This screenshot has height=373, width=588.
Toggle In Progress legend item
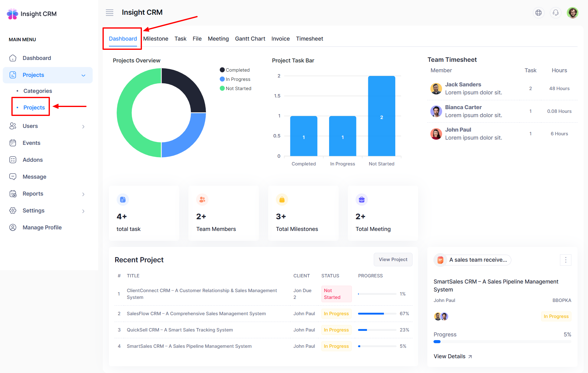(235, 79)
